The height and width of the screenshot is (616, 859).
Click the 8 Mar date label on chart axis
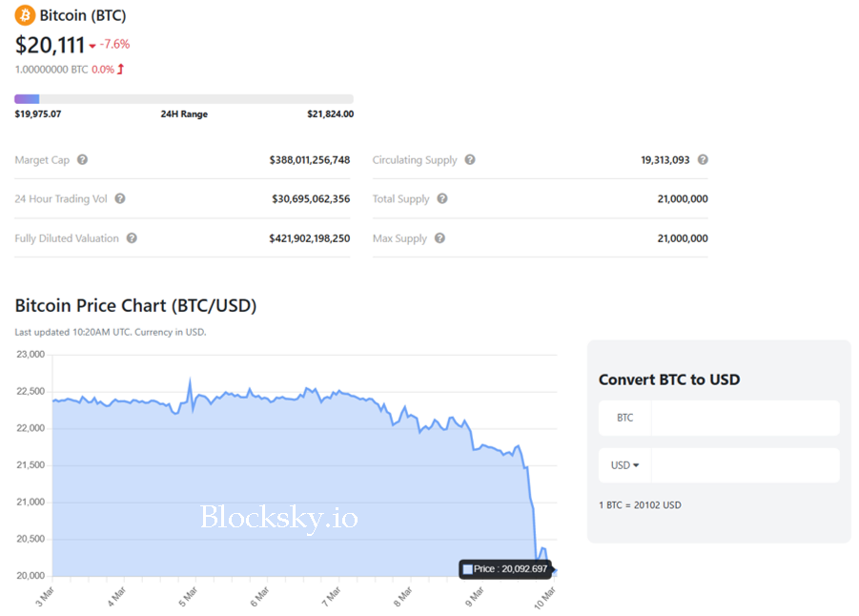click(x=402, y=596)
